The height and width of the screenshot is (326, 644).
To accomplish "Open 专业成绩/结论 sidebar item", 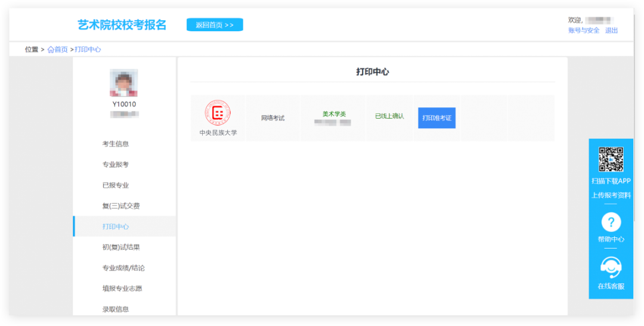I will (x=125, y=268).
